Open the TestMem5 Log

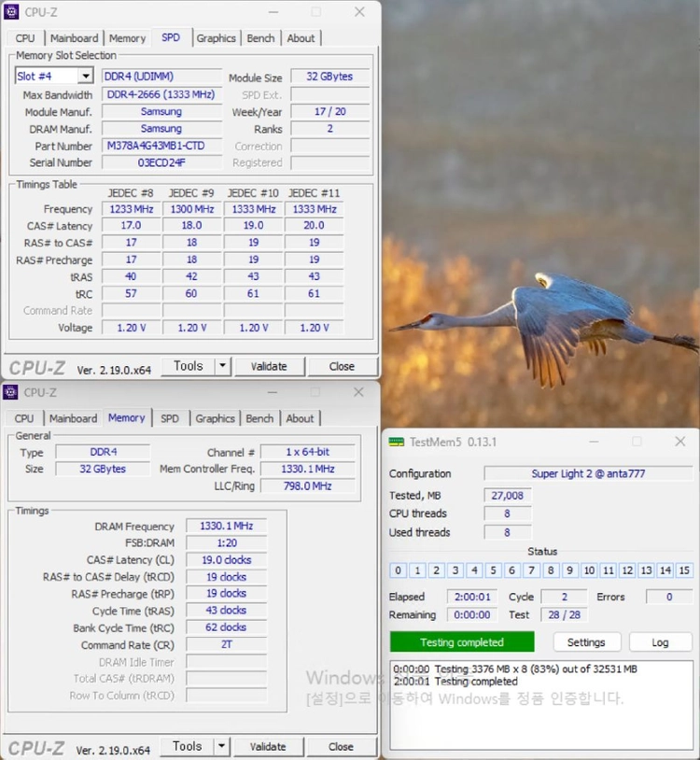click(660, 642)
